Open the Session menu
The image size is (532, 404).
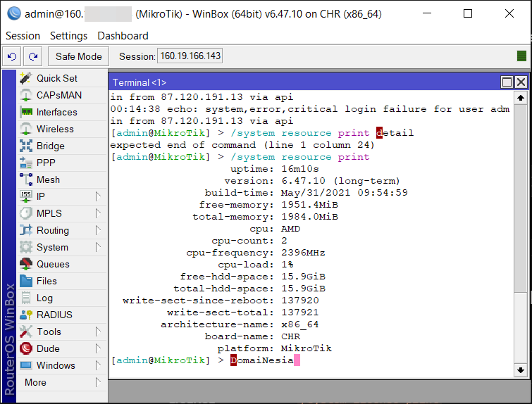(23, 36)
